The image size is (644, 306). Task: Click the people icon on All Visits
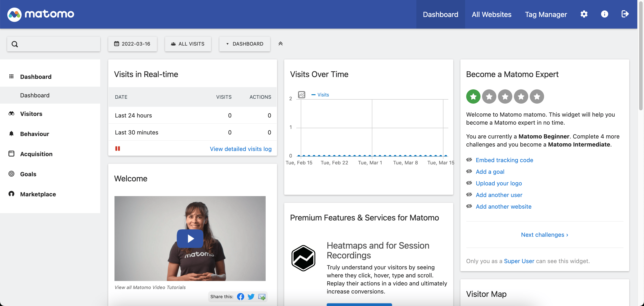point(173,44)
